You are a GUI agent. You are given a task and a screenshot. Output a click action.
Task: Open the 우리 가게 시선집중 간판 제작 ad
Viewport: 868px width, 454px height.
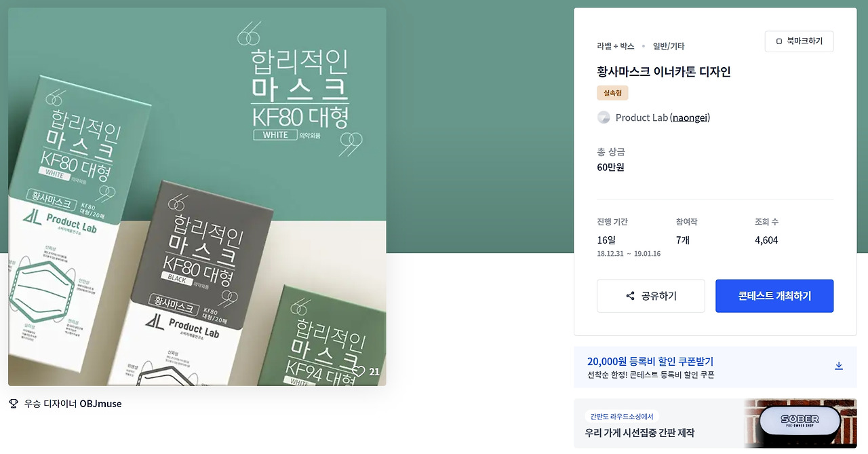click(639, 433)
